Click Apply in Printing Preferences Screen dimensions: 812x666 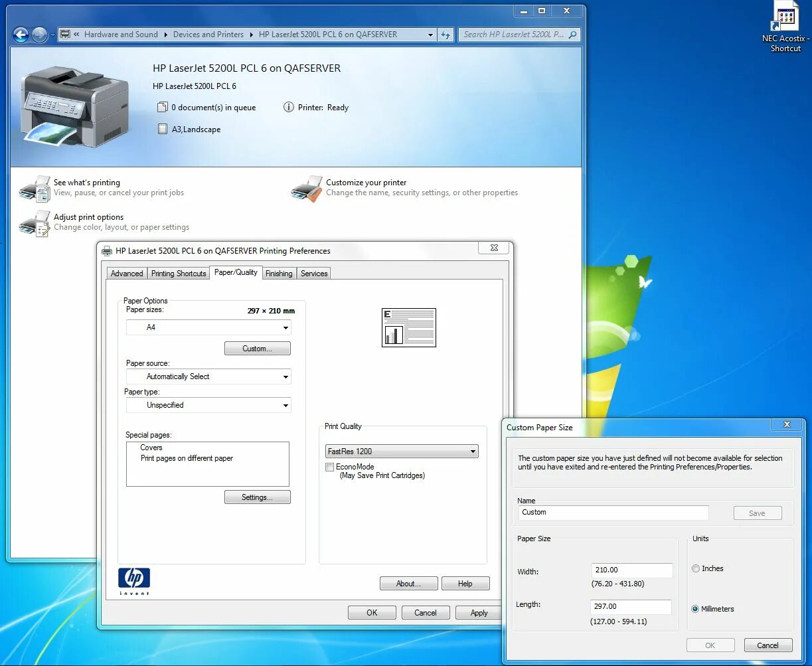tap(479, 613)
